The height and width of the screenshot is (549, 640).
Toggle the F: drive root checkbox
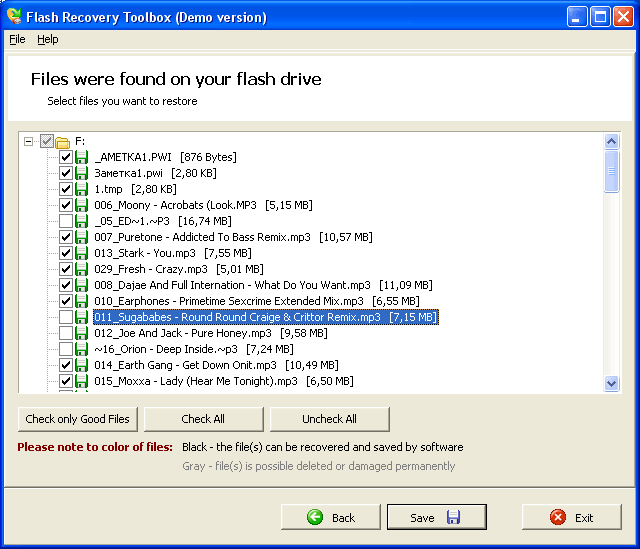(47, 141)
